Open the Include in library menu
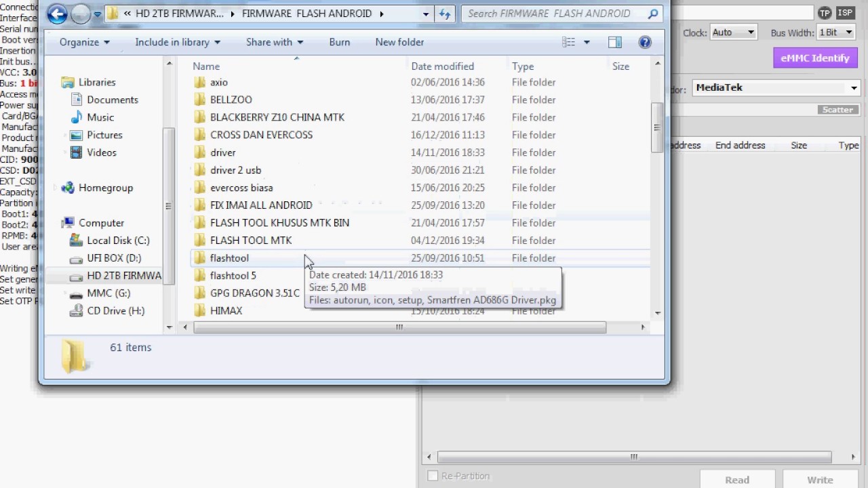Screen dimensions: 868x488 click(x=178, y=42)
